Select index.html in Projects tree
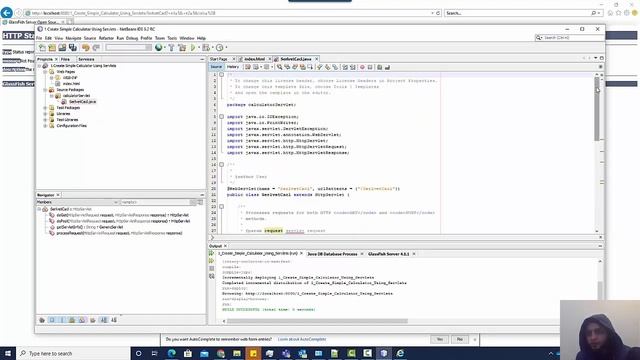This screenshot has height=360, width=640. click(71, 84)
